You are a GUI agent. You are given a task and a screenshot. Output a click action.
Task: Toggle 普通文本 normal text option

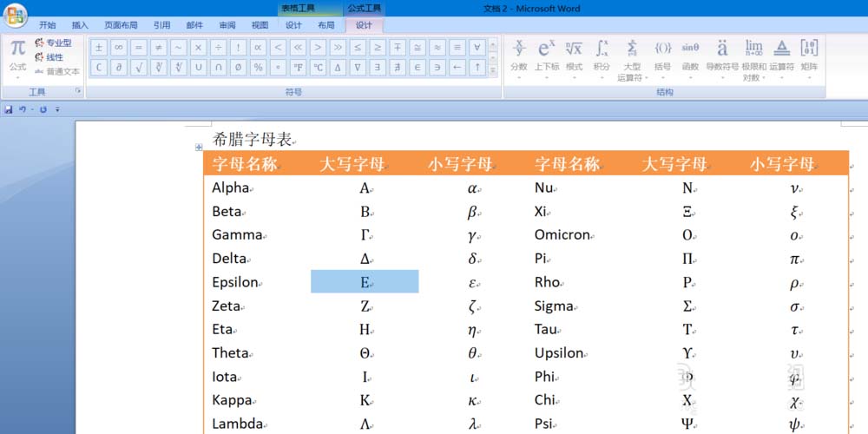point(57,71)
